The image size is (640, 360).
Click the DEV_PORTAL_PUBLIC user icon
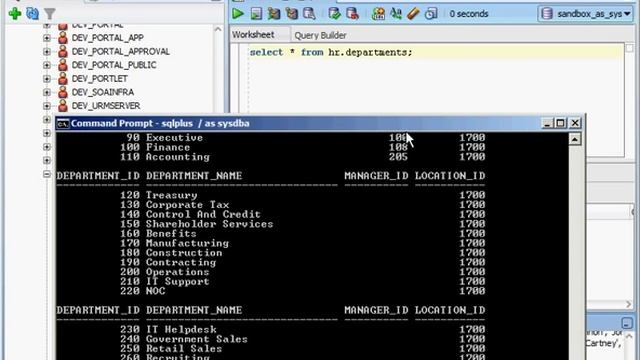(62, 65)
